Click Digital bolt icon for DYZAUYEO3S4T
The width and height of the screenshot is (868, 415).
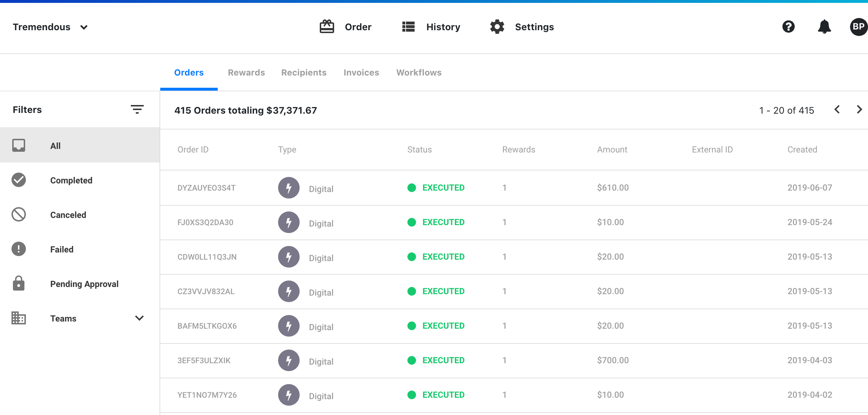289,188
